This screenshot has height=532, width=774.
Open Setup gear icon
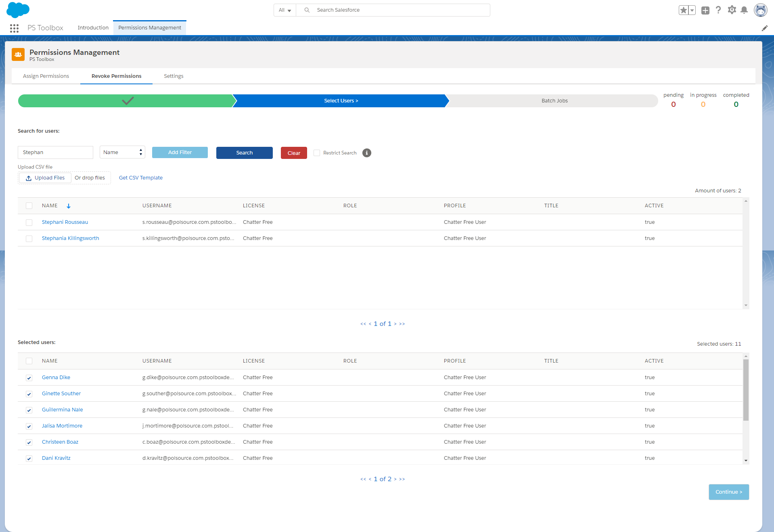coord(732,10)
